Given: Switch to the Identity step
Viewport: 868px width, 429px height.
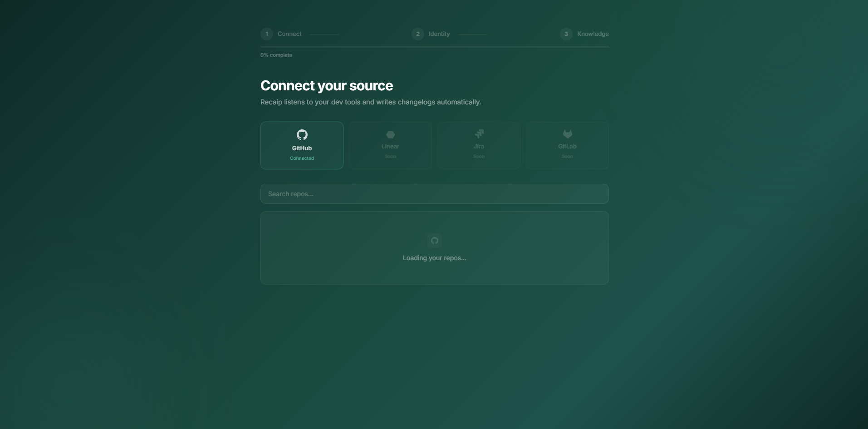Looking at the screenshot, I should [439, 34].
